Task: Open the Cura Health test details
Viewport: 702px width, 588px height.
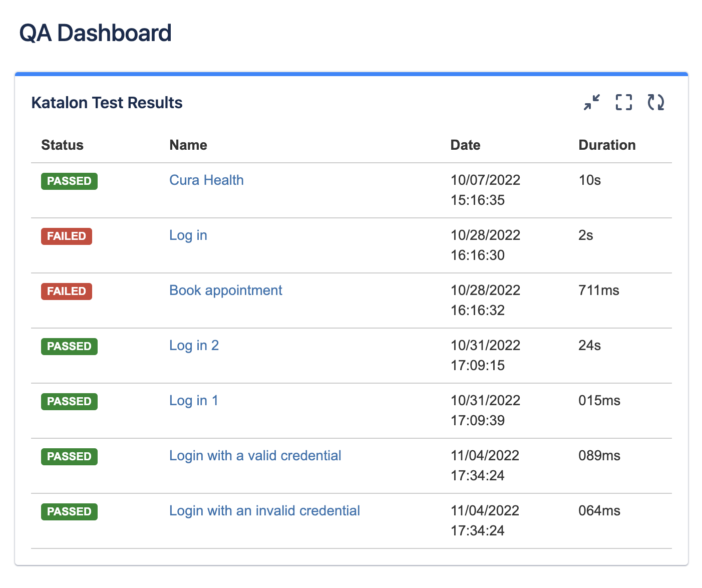Action: pyautogui.click(x=206, y=180)
